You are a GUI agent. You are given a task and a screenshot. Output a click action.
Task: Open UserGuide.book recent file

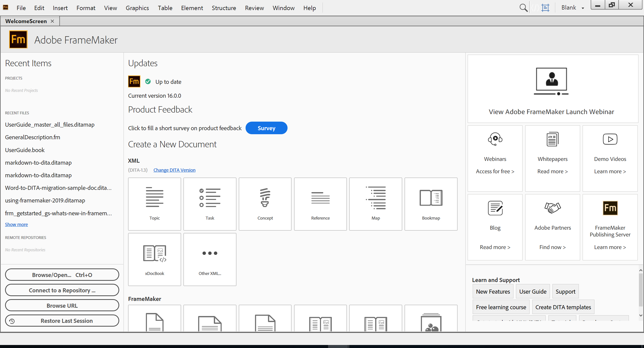click(25, 150)
